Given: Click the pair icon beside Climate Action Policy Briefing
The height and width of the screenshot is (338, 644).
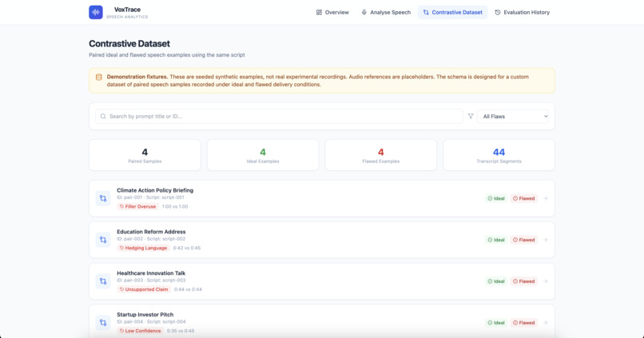Looking at the screenshot, I should 103,198.
